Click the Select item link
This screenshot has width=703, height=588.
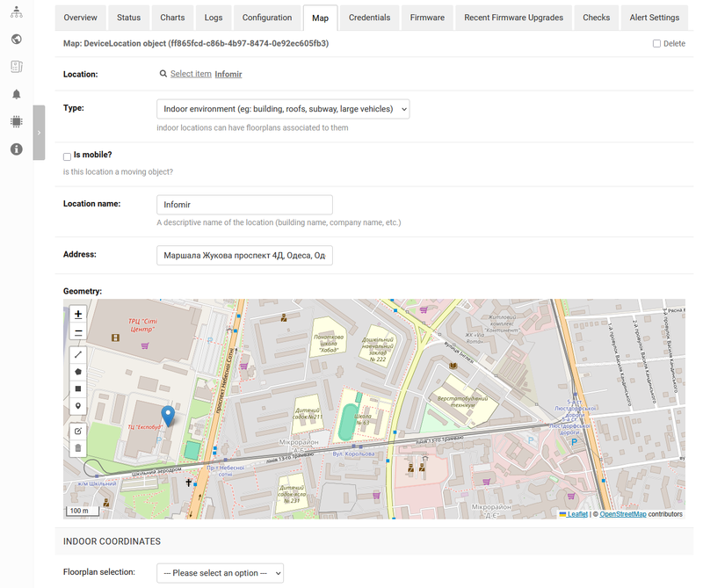[190, 74]
